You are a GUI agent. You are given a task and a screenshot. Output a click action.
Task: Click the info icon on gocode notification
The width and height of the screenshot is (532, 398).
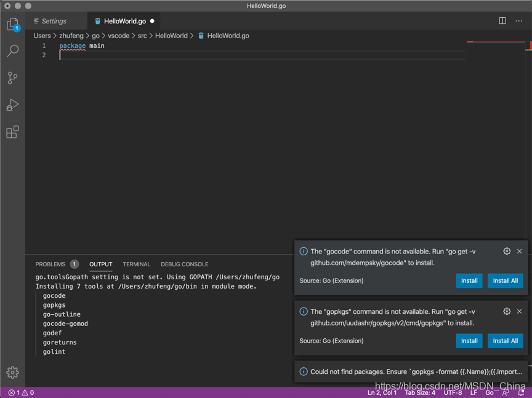(x=304, y=251)
